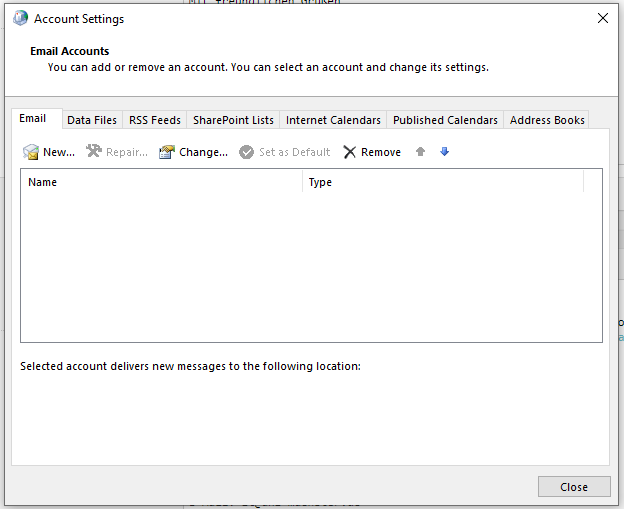Show the Address Books tab
This screenshot has width=624, height=509.
tap(547, 120)
